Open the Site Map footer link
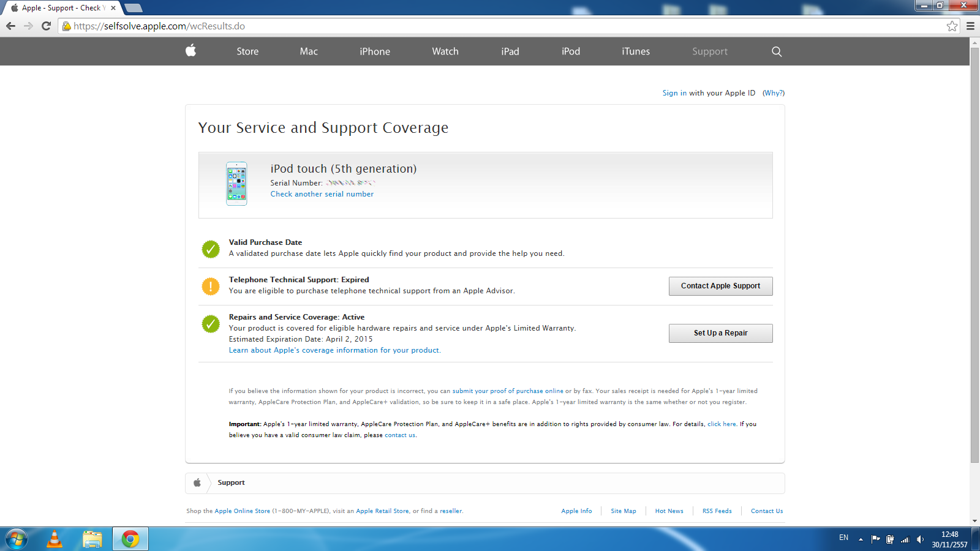980x551 pixels. coord(624,511)
